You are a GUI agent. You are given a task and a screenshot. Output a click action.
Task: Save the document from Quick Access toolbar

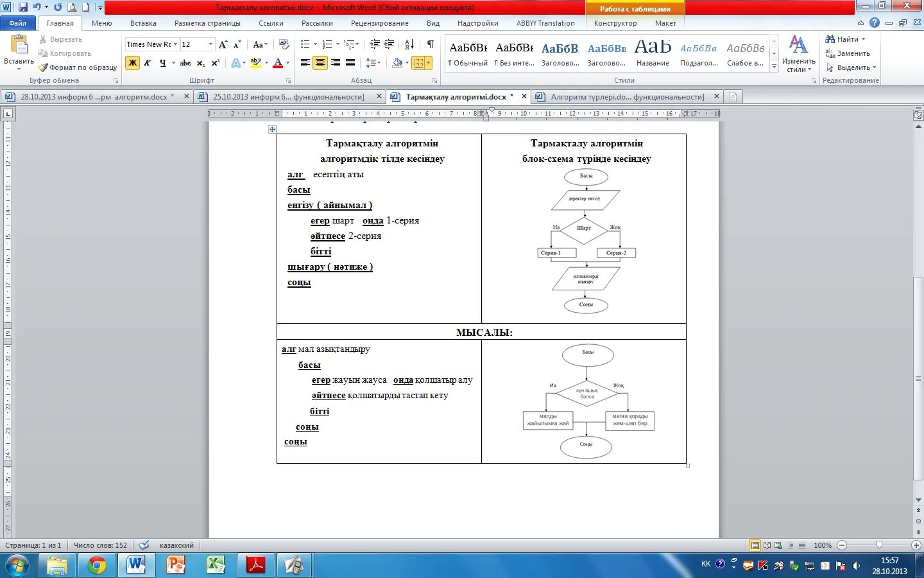pos(23,7)
